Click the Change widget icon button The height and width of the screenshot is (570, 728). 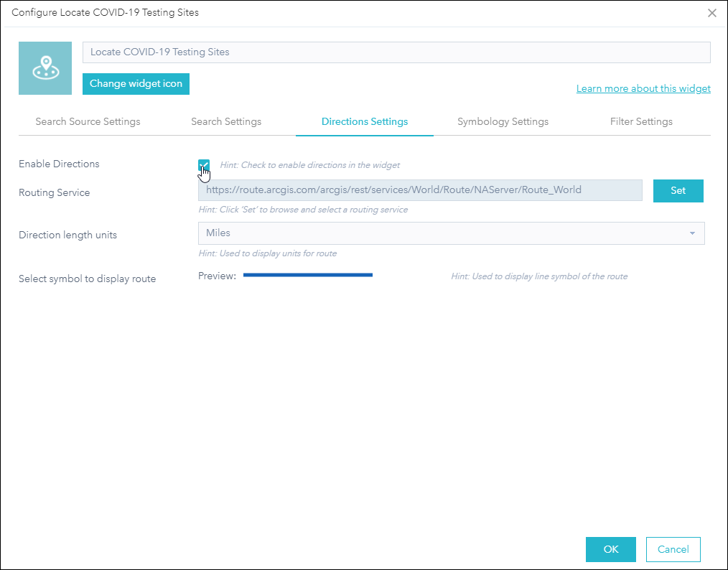(x=136, y=84)
